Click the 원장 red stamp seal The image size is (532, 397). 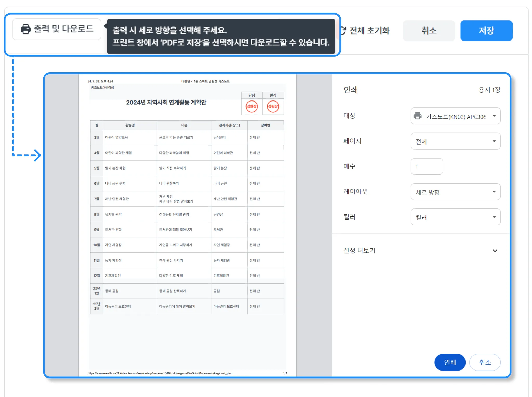[273, 106]
